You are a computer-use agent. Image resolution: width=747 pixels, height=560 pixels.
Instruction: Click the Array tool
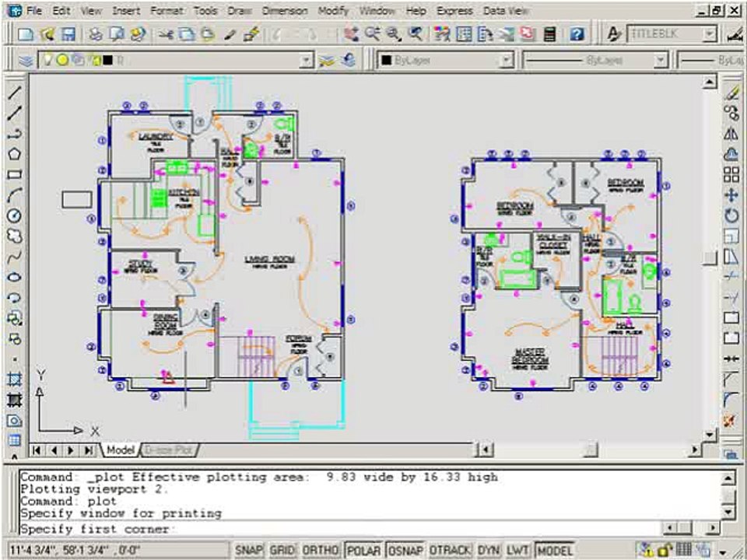(731, 174)
